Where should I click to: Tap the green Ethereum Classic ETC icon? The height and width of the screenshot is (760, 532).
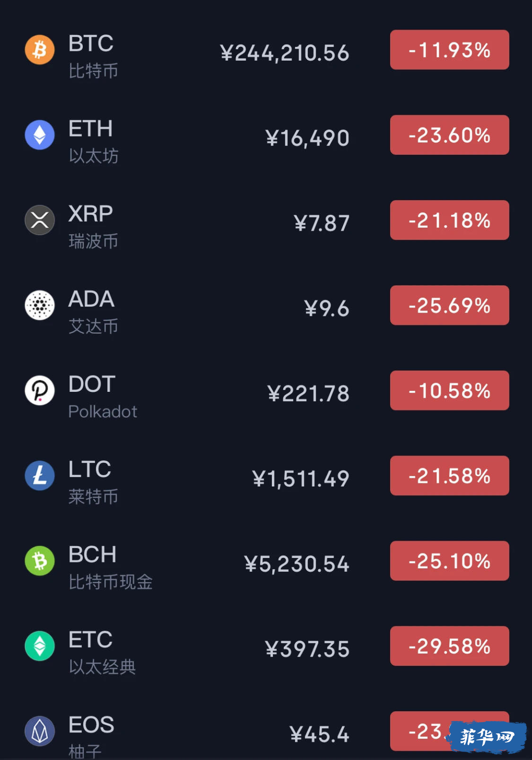[40, 646]
